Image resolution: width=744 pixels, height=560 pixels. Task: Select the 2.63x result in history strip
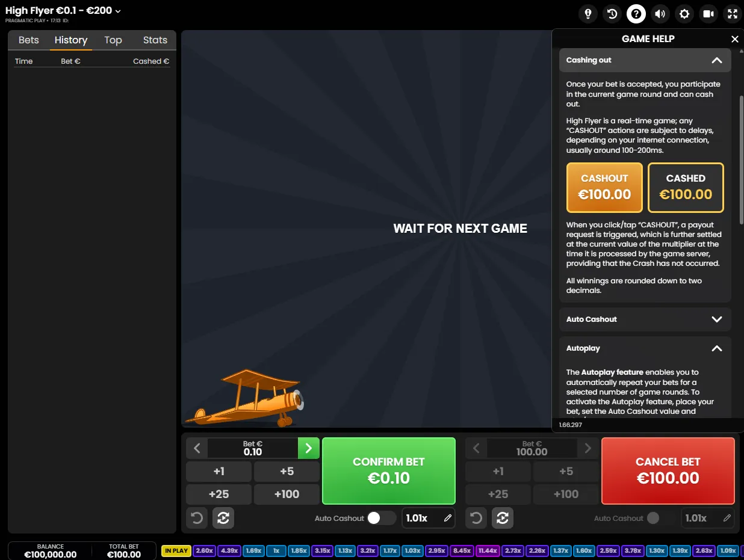pyautogui.click(x=703, y=550)
